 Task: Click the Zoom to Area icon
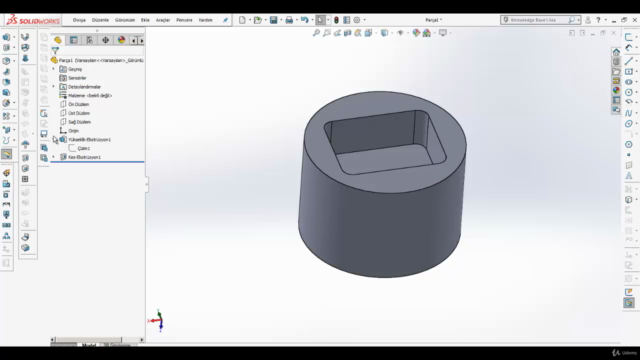[327, 33]
